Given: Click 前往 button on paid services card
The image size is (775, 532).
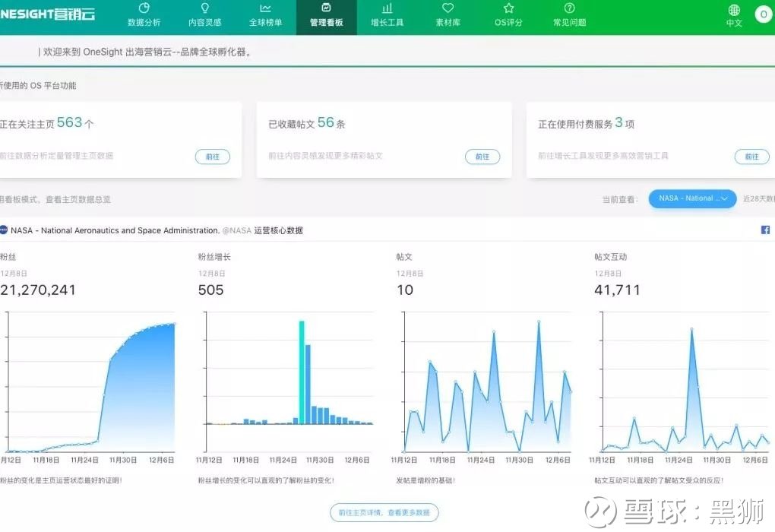Looking at the screenshot, I should (x=751, y=157).
